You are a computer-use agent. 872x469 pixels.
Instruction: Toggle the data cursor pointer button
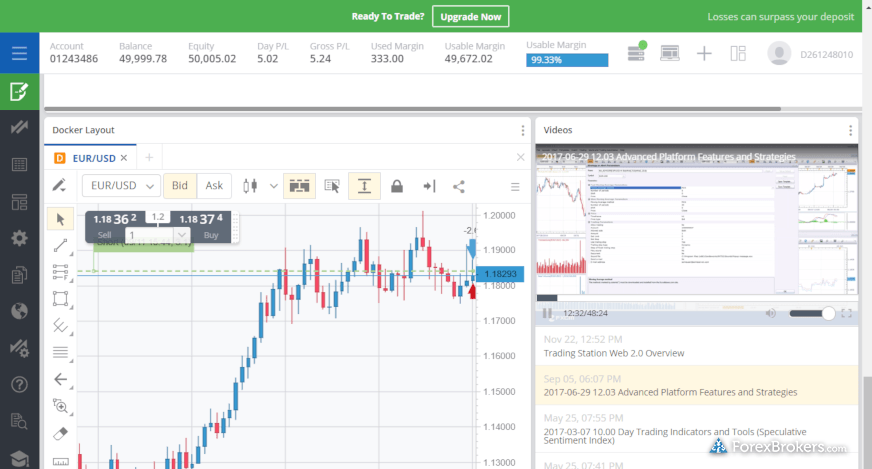[x=332, y=186]
